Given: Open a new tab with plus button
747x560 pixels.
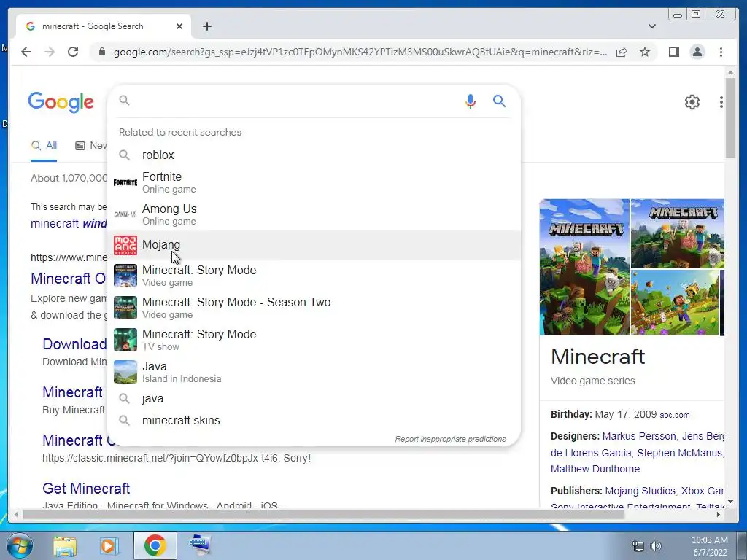Looking at the screenshot, I should point(206,26).
